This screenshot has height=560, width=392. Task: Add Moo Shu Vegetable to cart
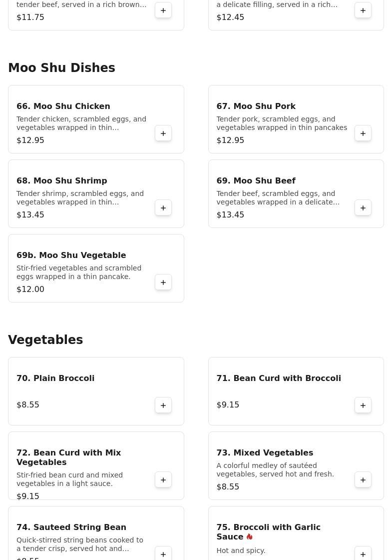point(163,282)
